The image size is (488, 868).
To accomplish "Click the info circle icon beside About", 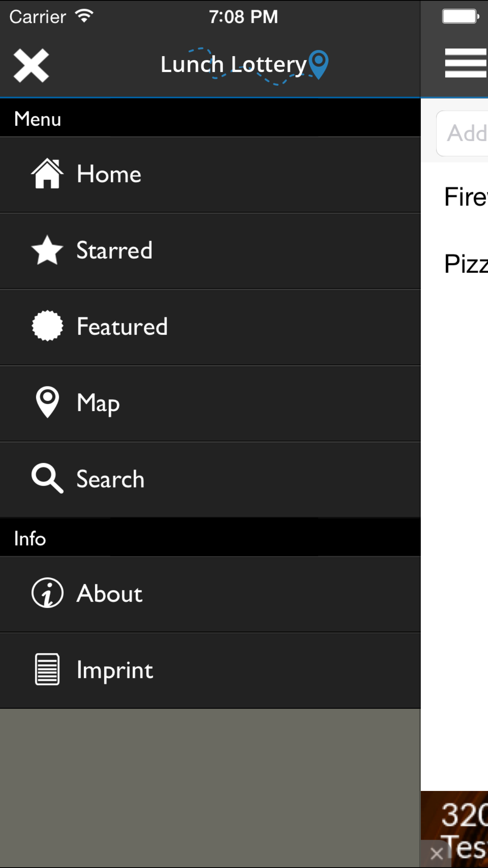I will (47, 593).
